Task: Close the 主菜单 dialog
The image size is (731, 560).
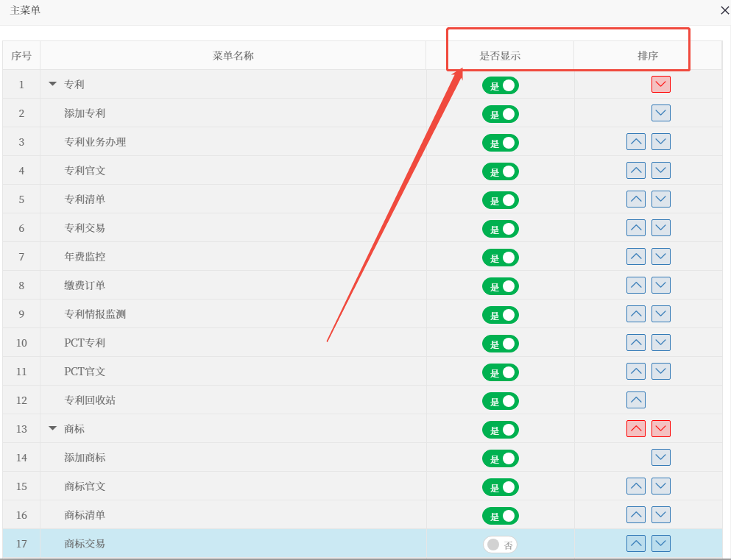Action: point(724,10)
